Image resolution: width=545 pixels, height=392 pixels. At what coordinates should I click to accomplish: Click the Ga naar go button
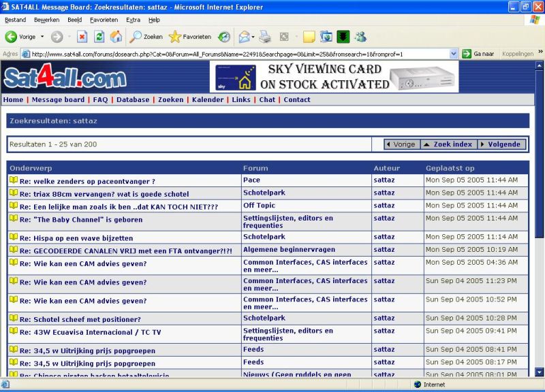(478, 54)
